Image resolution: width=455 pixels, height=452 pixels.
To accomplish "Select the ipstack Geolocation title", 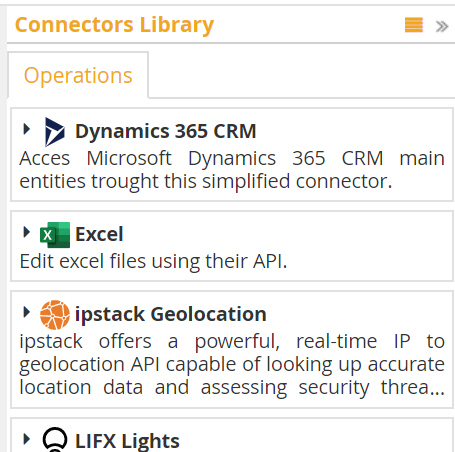I will (171, 314).
